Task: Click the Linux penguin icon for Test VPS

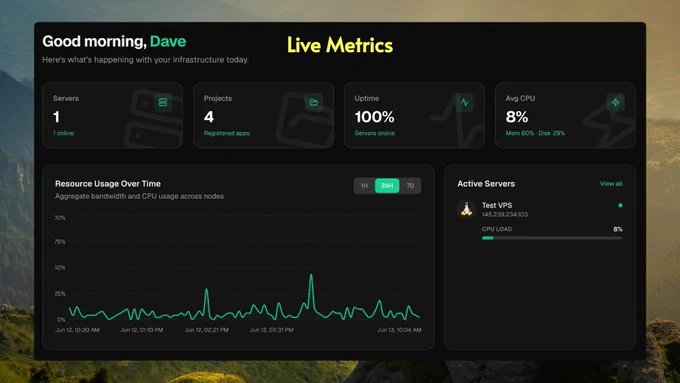Action: pos(467,209)
